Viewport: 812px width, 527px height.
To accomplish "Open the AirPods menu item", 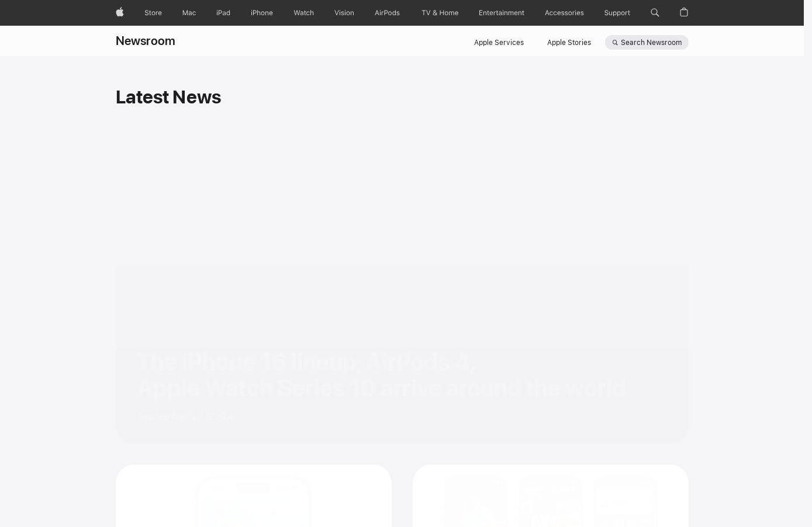I will click(387, 13).
